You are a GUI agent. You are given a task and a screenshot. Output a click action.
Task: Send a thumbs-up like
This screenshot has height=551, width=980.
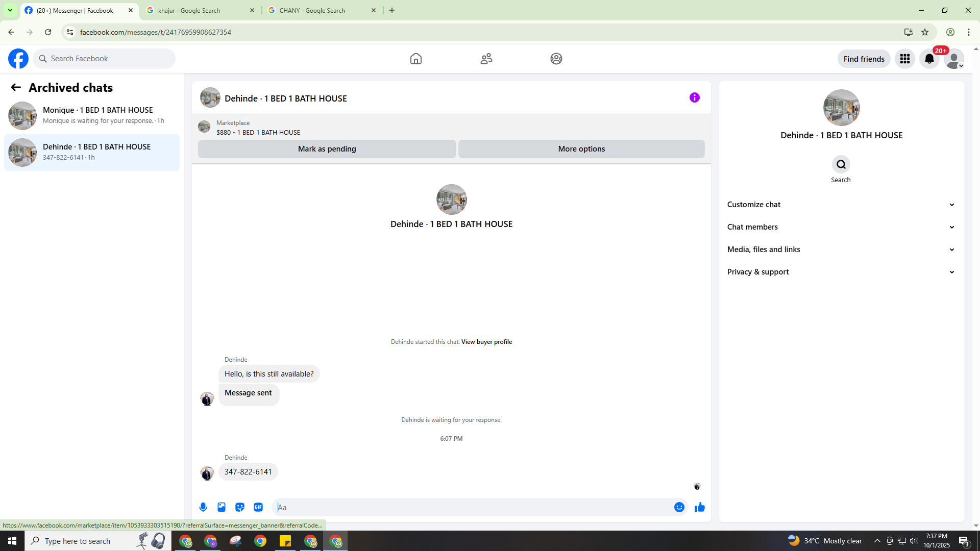point(700,507)
